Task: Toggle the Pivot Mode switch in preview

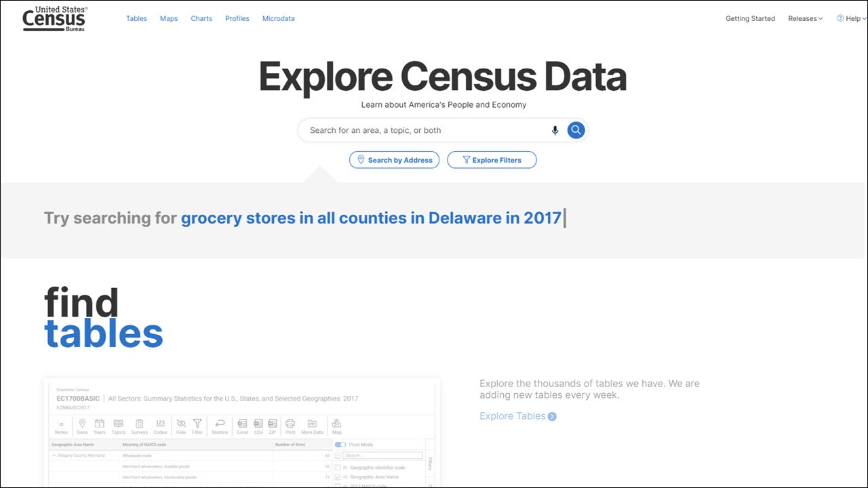Action: click(x=340, y=445)
